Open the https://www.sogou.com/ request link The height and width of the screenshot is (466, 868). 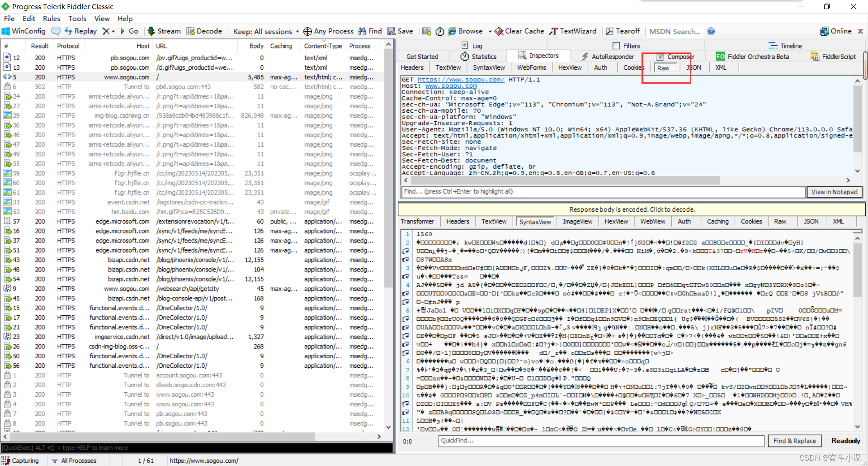coord(461,80)
